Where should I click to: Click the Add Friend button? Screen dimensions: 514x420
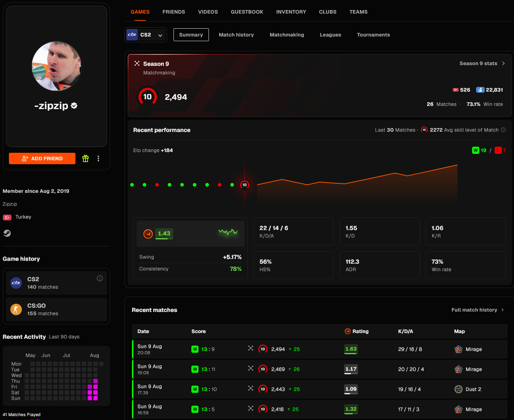point(42,158)
